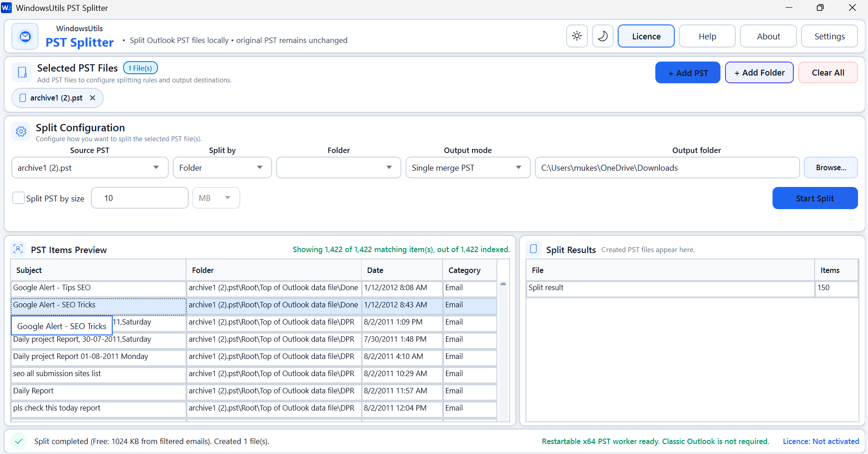Click the '1 File(s)' count badge

pyautogui.click(x=140, y=68)
